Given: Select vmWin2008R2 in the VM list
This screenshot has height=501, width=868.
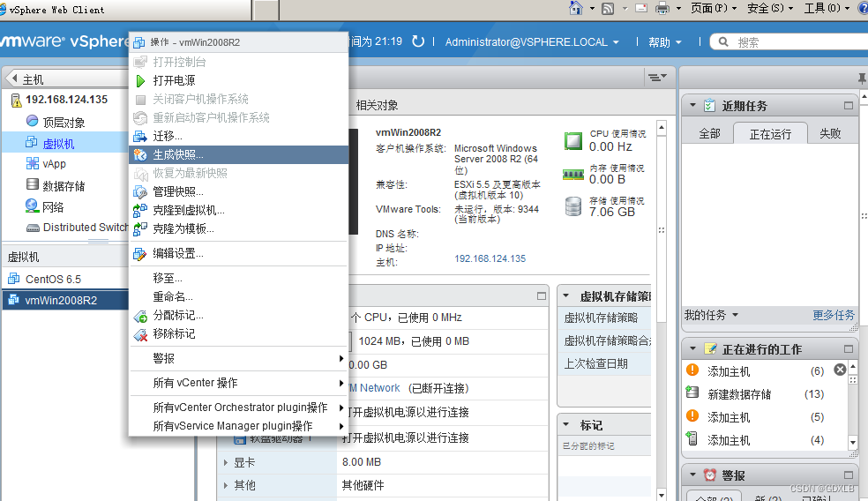Looking at the screenshot, I should 65,301.
